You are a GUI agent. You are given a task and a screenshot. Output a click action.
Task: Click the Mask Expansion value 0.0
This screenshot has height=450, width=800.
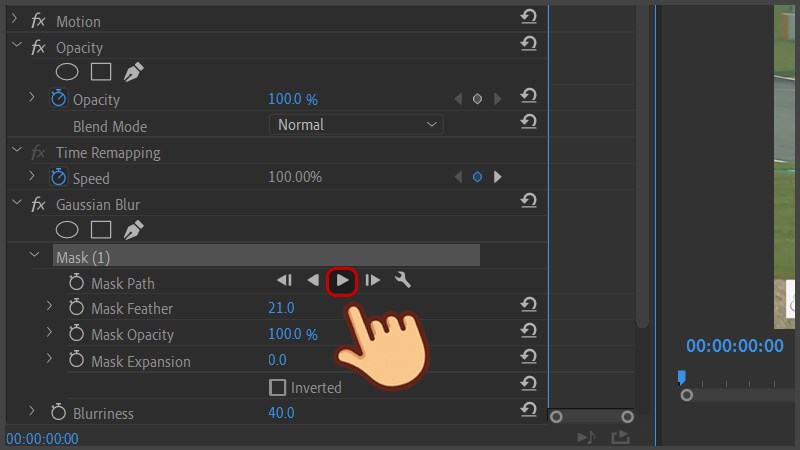(277, 360)
